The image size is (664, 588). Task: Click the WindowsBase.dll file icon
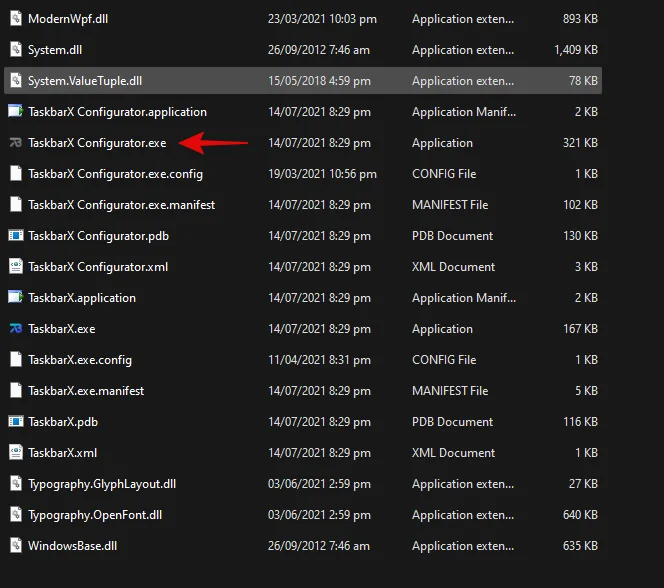click(x=16, y=545)
